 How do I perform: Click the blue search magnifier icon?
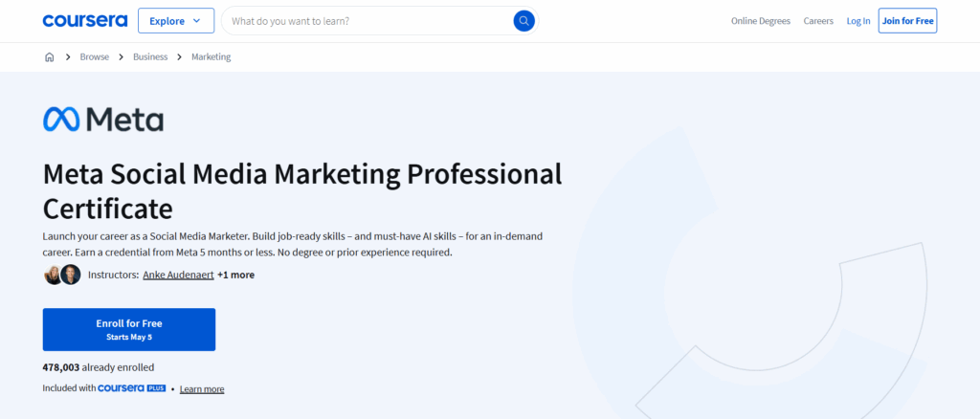(523, 21)
